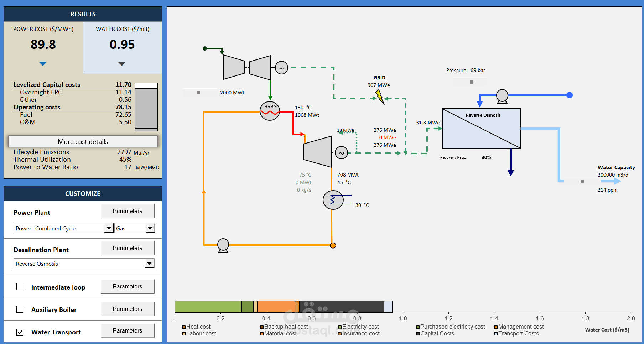Image resolution: width=644 pixels, height=344 pixels.
Task: Open the Gas fuel type dropdown
Action: 135,228
